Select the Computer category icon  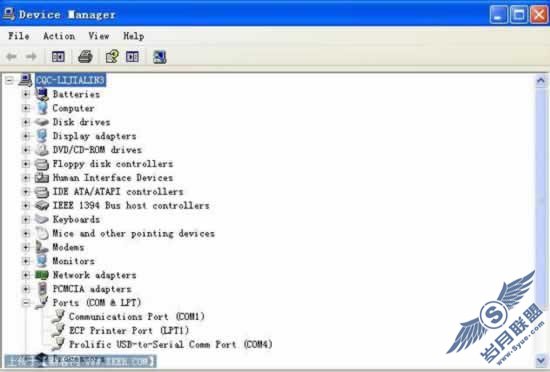42,108
